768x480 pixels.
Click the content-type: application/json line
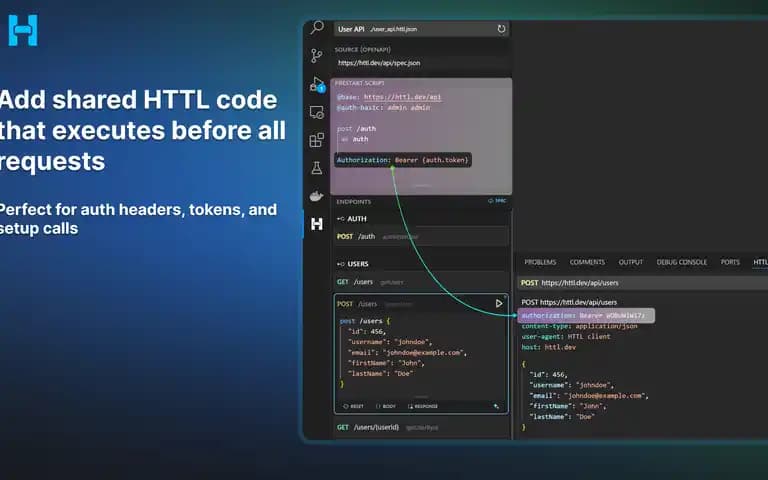pos(579,327)
